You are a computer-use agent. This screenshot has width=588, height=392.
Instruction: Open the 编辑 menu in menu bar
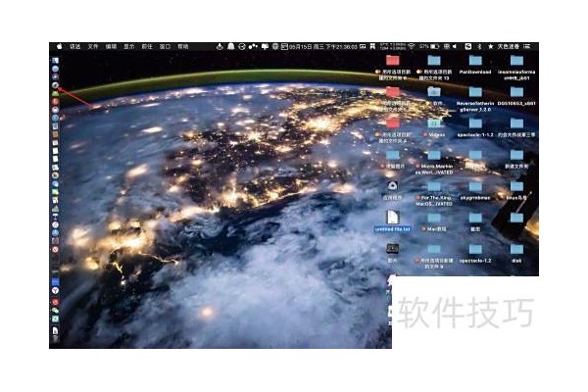pos(111,46)
